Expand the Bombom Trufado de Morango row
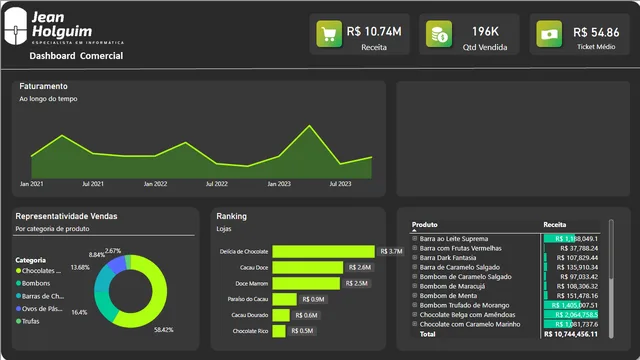Image resolution: width=640 pixels, height=360 pixels. click(x=415, y=305)
